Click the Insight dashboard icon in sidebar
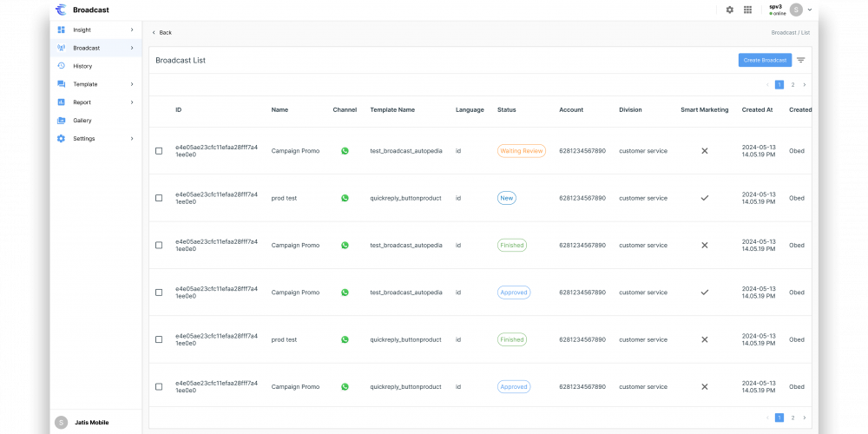868x434 pixels. (x=62, y=30)
